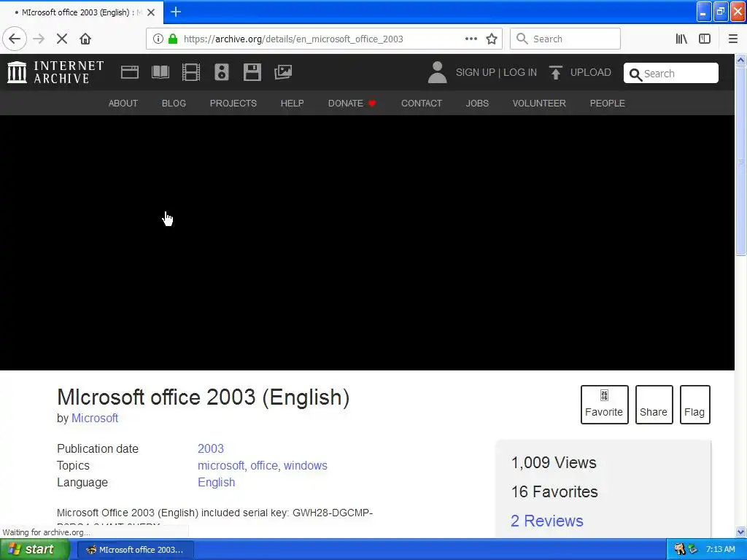
Task: Open a new tab with plus button
Action: pyautogui.click(x=176, y=12)
